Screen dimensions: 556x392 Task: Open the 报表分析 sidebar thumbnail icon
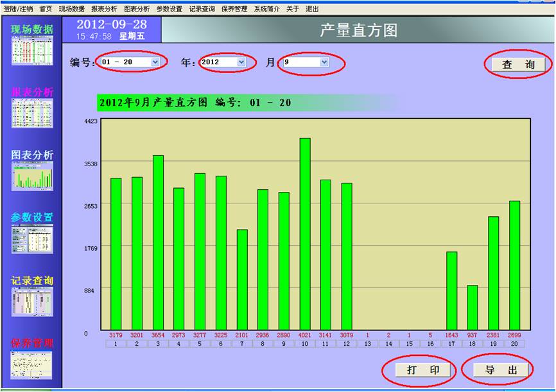31,113
